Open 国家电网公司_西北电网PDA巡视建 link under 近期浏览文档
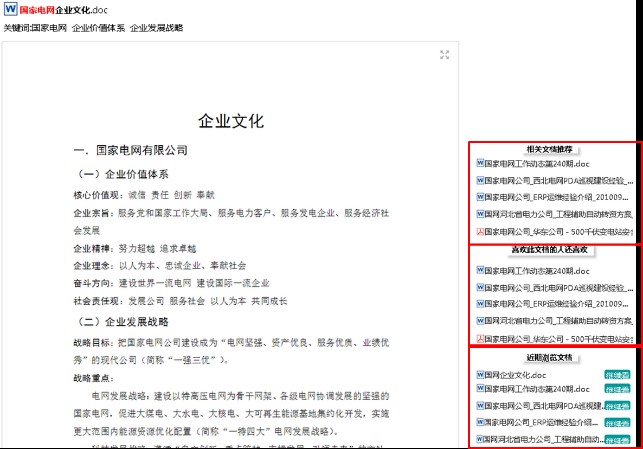The image size is (643, 449). [544, 406]
